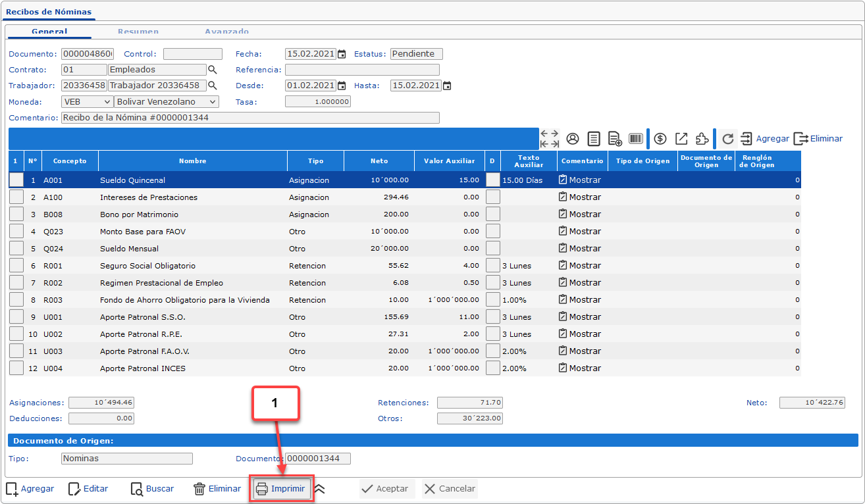Click the external link export icon
The height and width of the screenshot is (504, 865).
[x=681, y=139]
